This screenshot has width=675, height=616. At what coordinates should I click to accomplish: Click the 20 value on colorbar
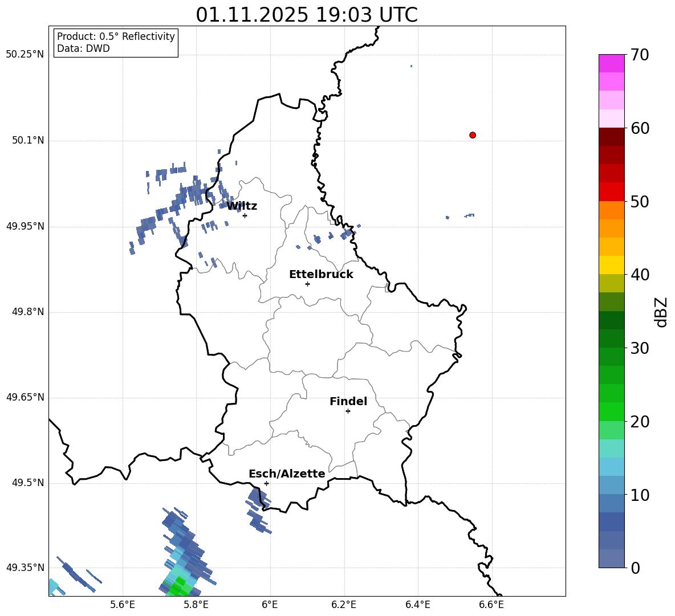[640, 422]
